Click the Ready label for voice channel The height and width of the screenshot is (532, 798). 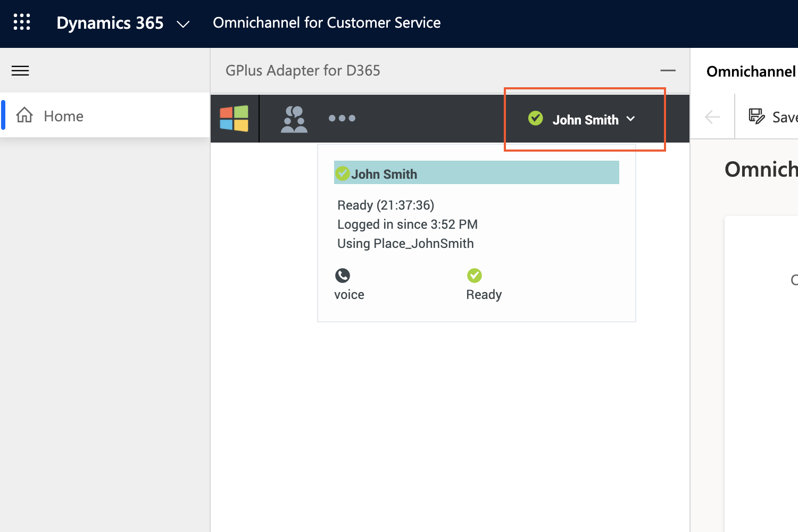coord(484,295)
